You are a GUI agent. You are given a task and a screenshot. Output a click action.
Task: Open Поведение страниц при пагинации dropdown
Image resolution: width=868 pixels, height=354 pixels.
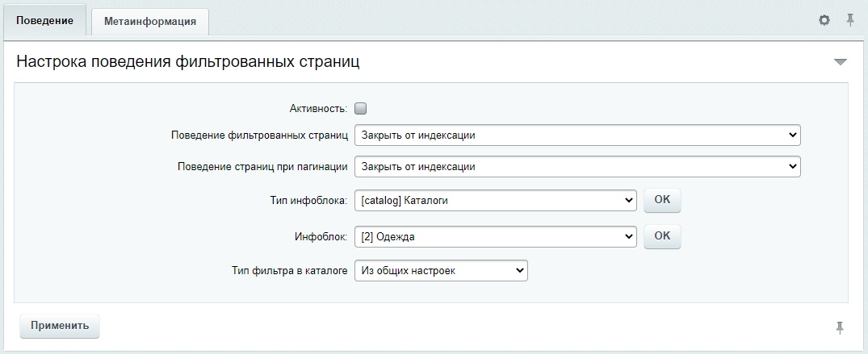(577, 166)
